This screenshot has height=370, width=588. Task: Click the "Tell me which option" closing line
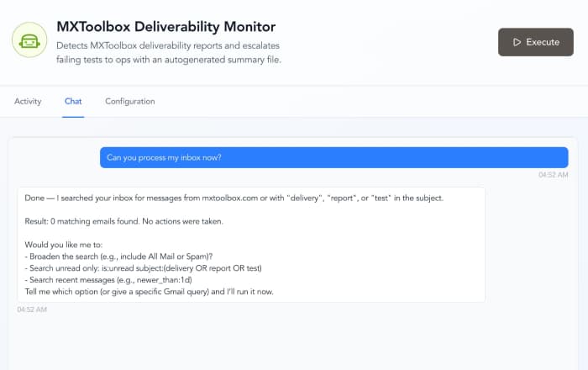150,292
